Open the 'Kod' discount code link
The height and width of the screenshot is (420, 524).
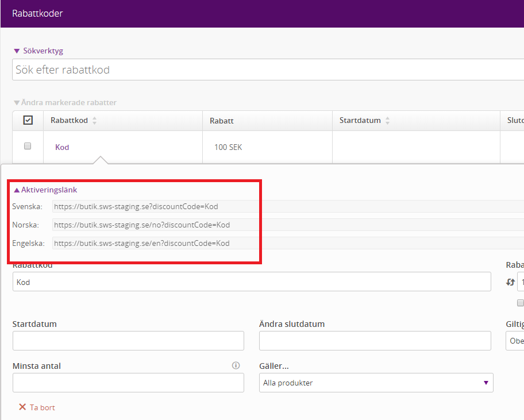click(62, 147)
